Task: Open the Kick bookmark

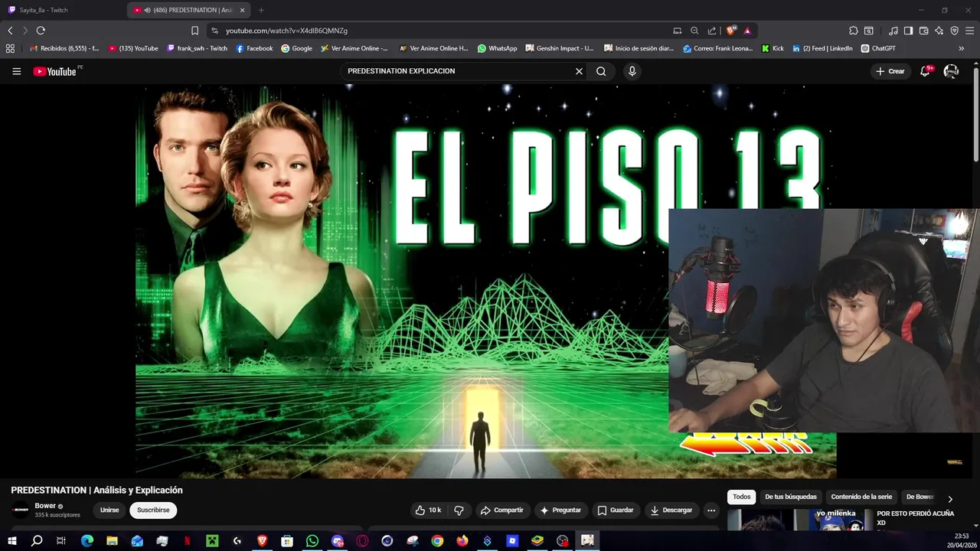Action: tap(773, 48)
